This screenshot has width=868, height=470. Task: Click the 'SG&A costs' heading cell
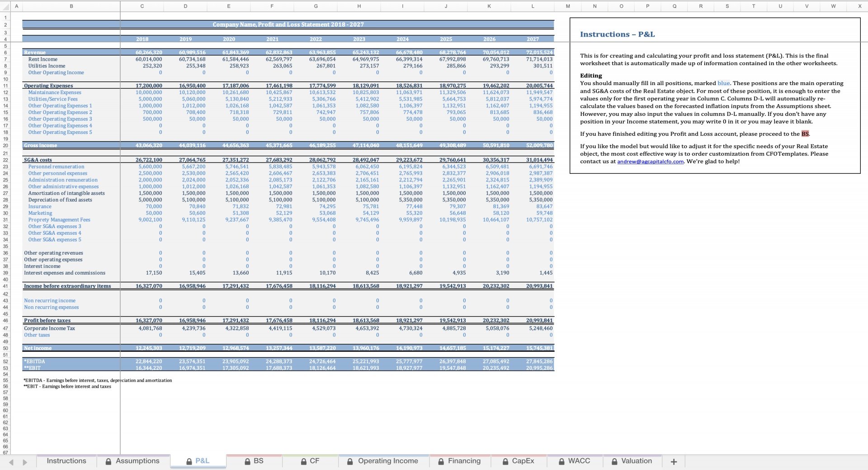(x=38, y=160)
